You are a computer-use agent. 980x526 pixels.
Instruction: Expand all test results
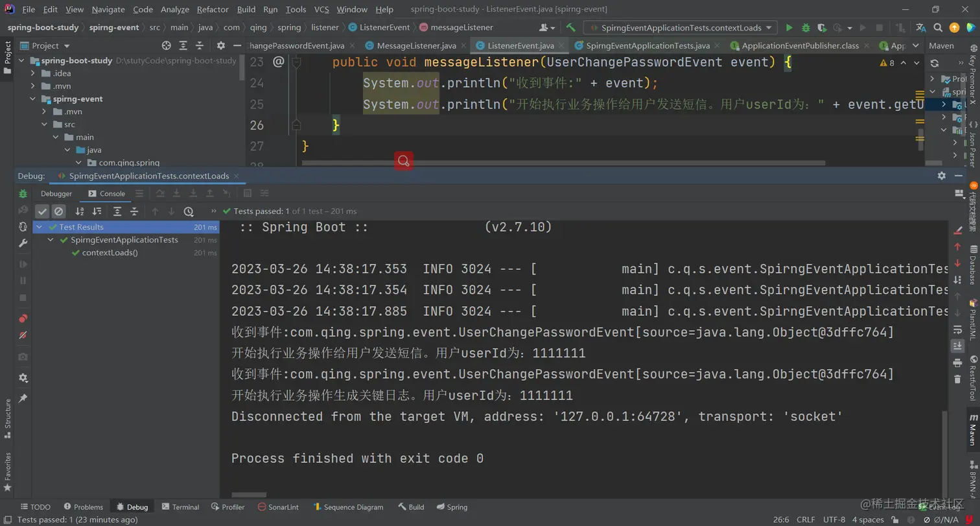(117, 211)
